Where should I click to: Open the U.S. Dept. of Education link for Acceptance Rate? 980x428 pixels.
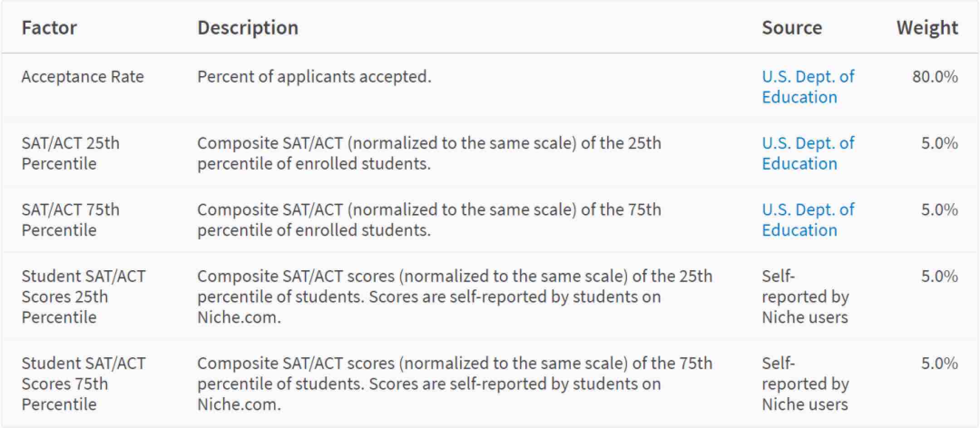tap(808, 87)
